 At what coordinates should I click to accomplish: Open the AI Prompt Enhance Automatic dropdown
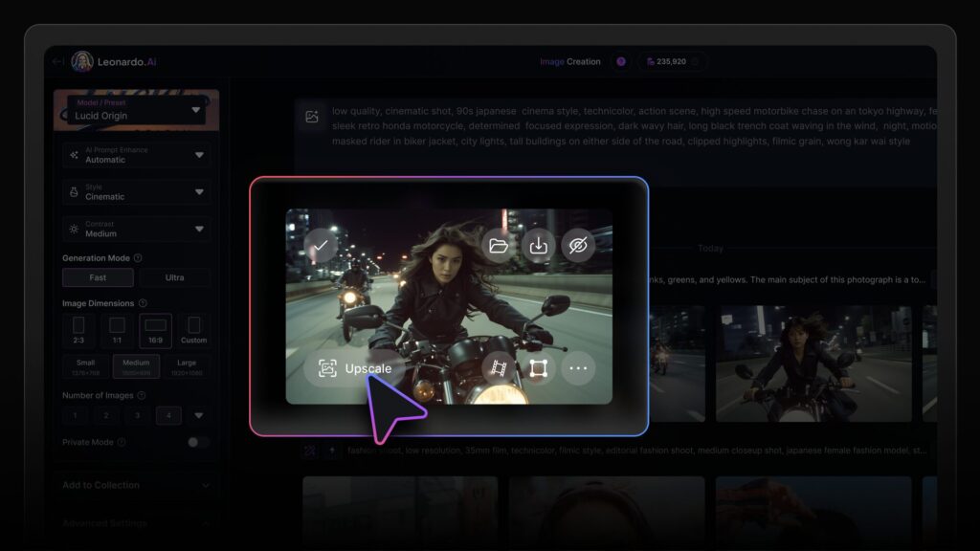click(136, 155)
